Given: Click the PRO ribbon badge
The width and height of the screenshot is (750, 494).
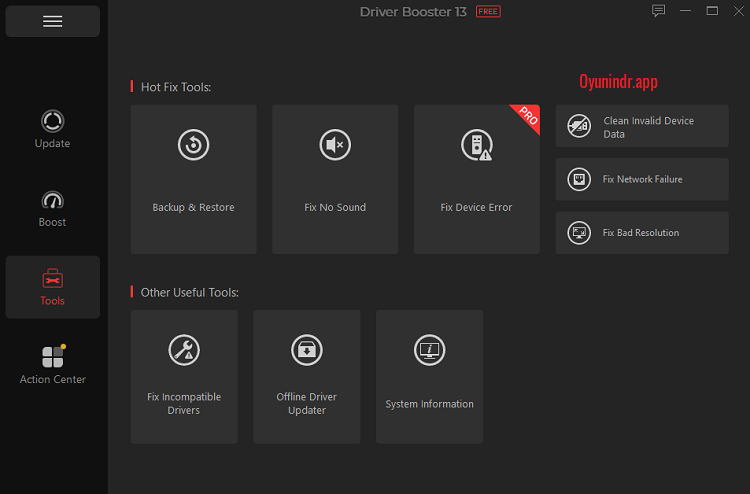Looking at the screenshot, I should pyautogui.click(x=528, y=116).
